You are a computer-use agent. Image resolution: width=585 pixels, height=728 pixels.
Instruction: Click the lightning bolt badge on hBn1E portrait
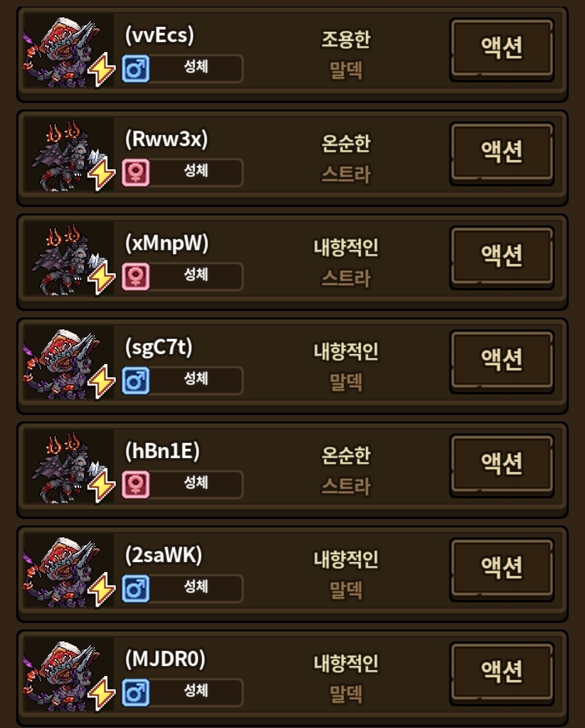(x=102, y=486)
